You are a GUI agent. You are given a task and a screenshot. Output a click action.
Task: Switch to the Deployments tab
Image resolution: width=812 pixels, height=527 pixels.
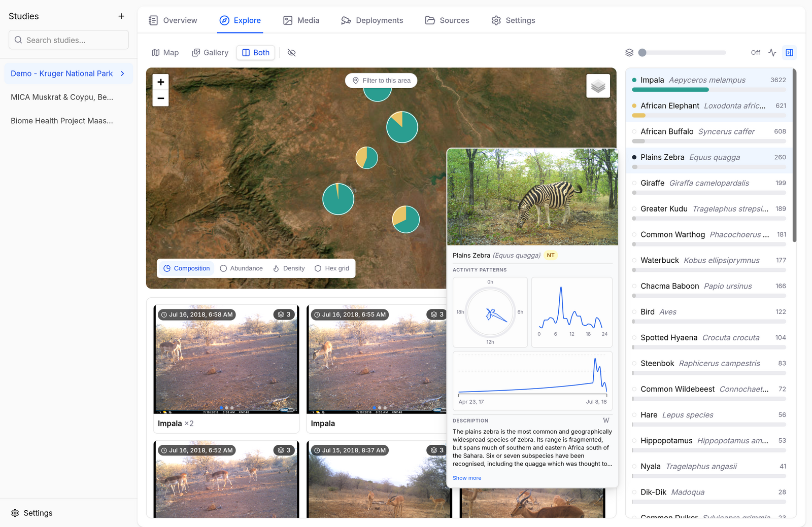pos(372,20)
